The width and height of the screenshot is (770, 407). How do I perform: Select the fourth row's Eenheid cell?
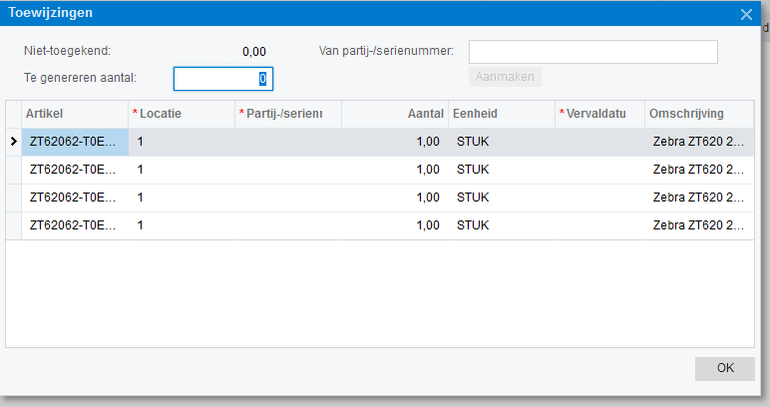pos(500,226)
